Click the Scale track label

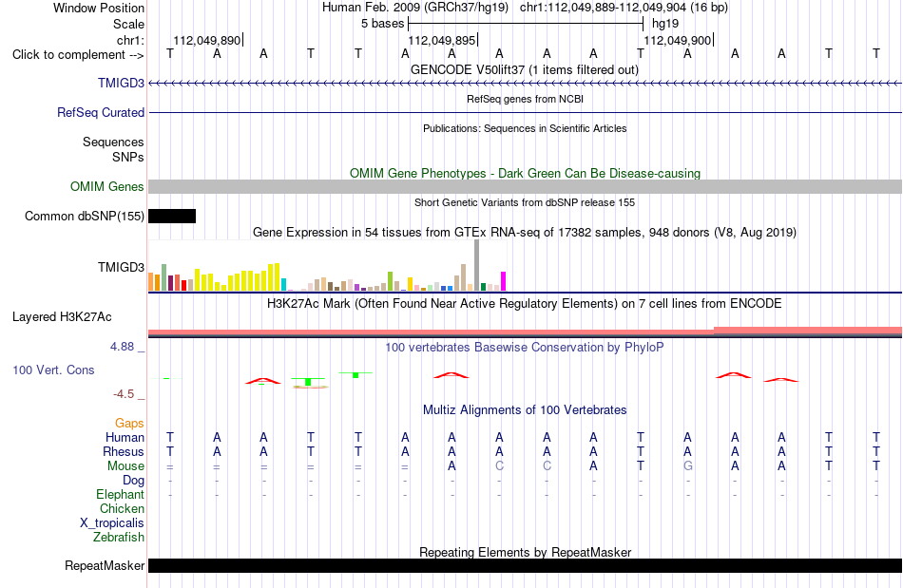128,24
